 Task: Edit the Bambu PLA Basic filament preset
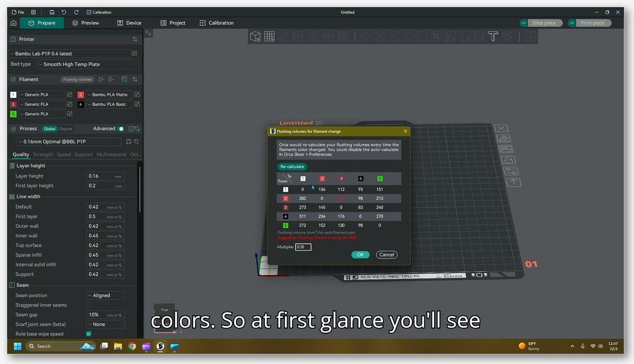(x=137, y=104)
